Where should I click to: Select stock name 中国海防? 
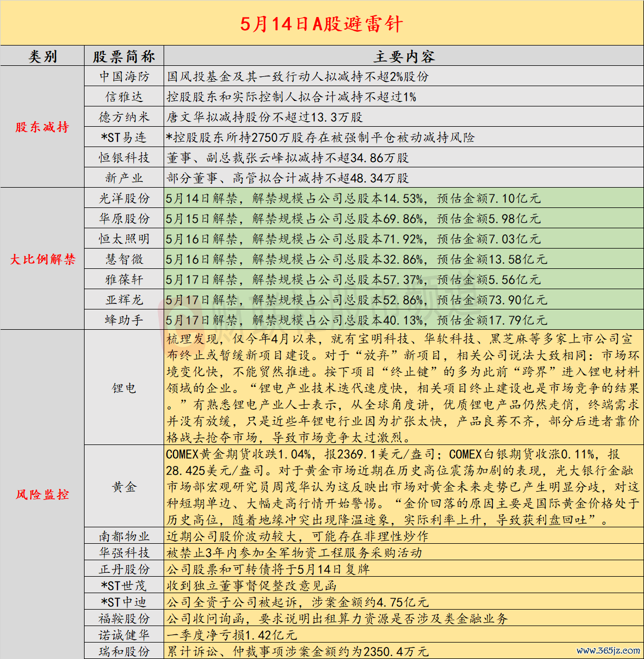pos(124,76)
